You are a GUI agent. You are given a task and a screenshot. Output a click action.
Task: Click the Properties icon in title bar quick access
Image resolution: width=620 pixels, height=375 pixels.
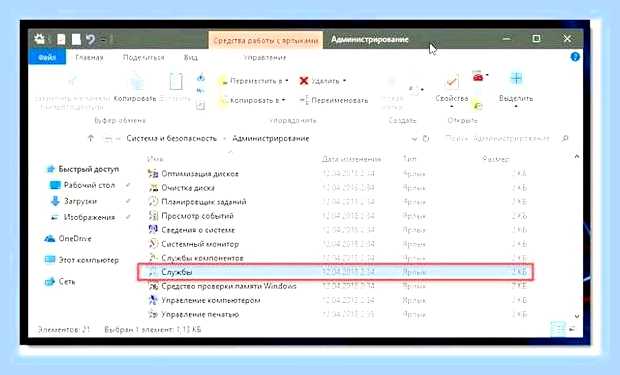(61, 39)
